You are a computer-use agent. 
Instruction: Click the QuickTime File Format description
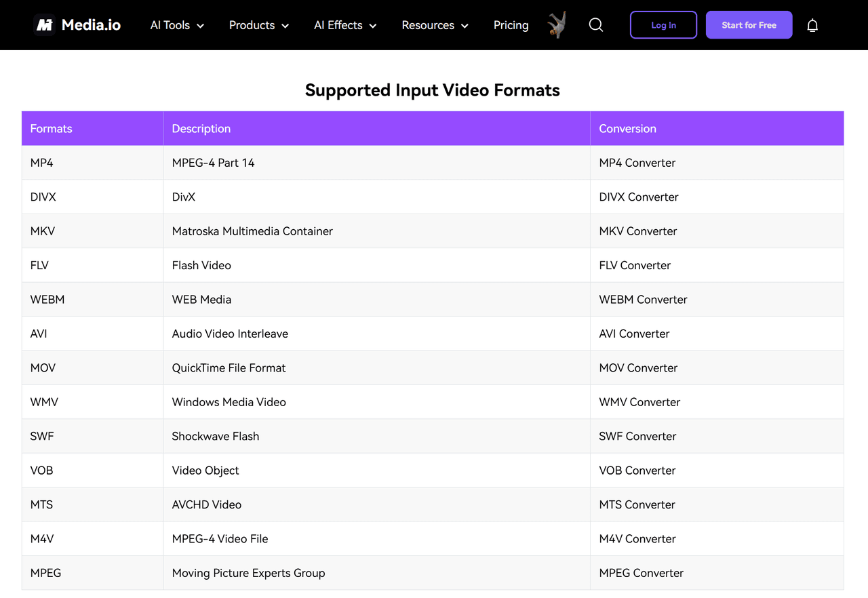[x=229, y=368]
